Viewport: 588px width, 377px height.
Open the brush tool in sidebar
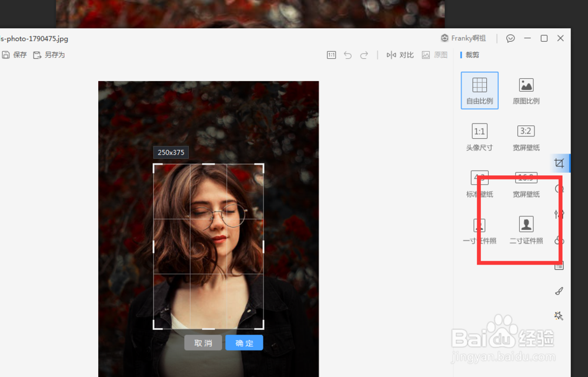(559, 291)
